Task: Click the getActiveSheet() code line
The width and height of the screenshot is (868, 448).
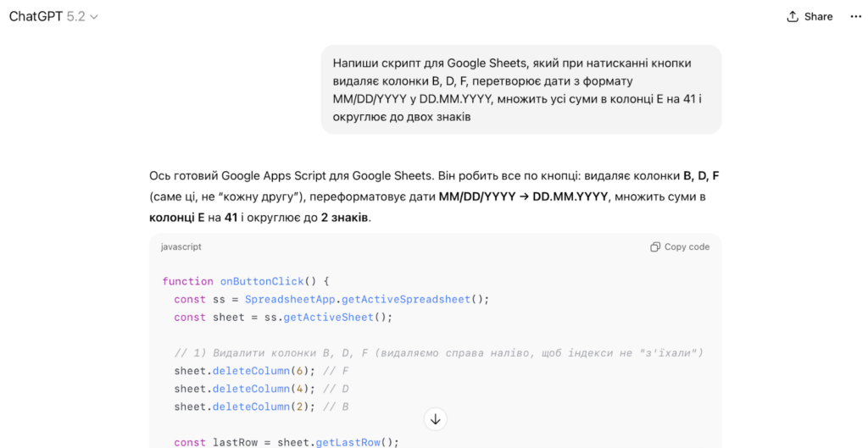Action: pos(284,317)
